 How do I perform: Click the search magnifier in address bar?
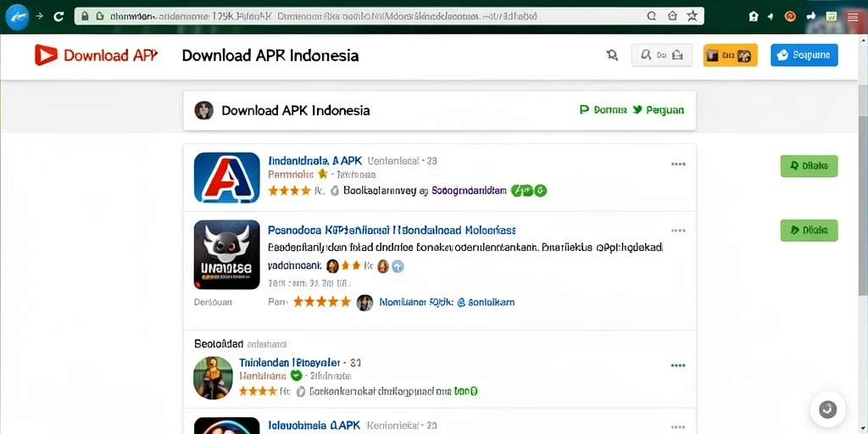pos(652,16)
